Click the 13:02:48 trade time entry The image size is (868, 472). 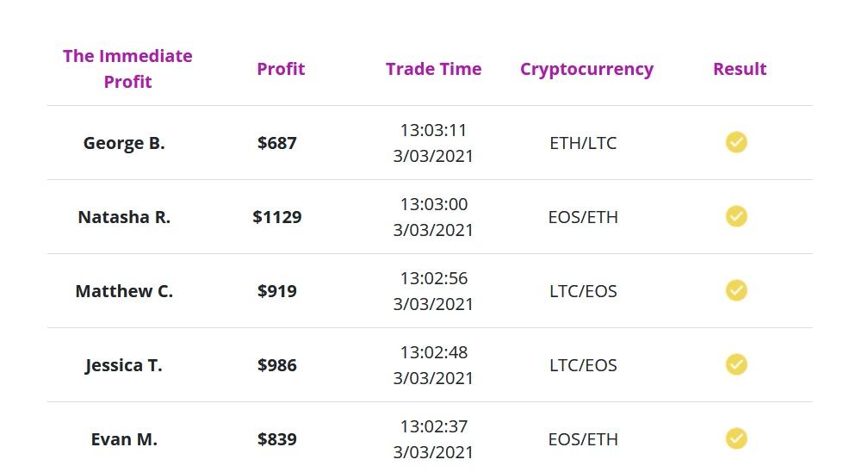(x=433, y=352)
